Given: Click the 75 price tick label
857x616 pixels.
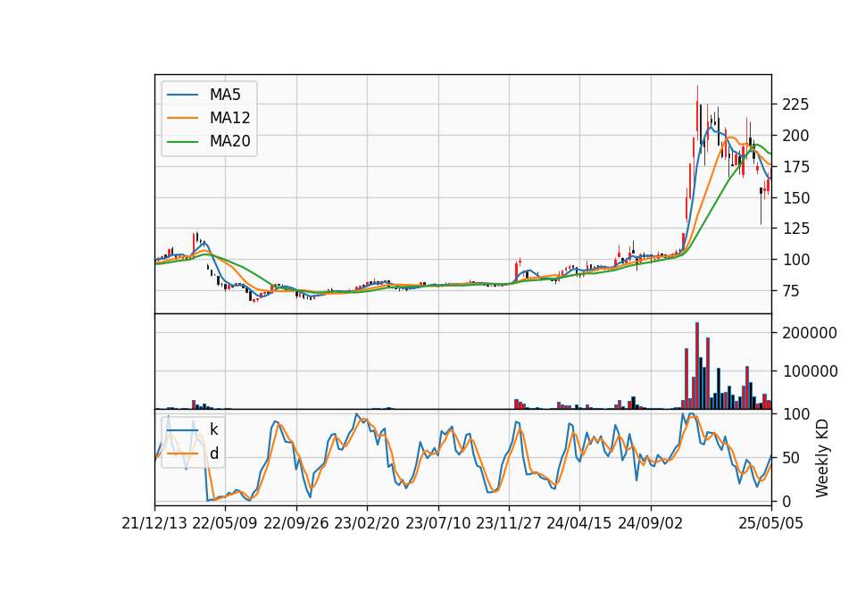Looking at the screenshot, I should tap(791, 291).
